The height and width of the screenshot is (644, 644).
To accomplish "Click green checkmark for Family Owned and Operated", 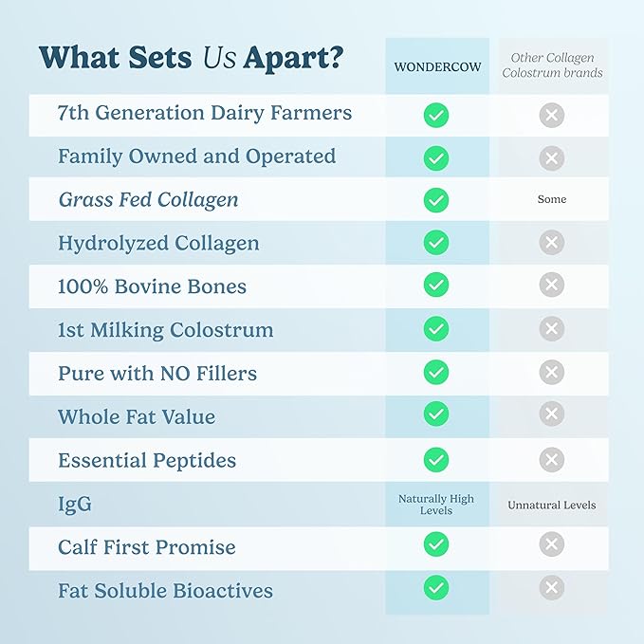I will [x=436, y=158].
